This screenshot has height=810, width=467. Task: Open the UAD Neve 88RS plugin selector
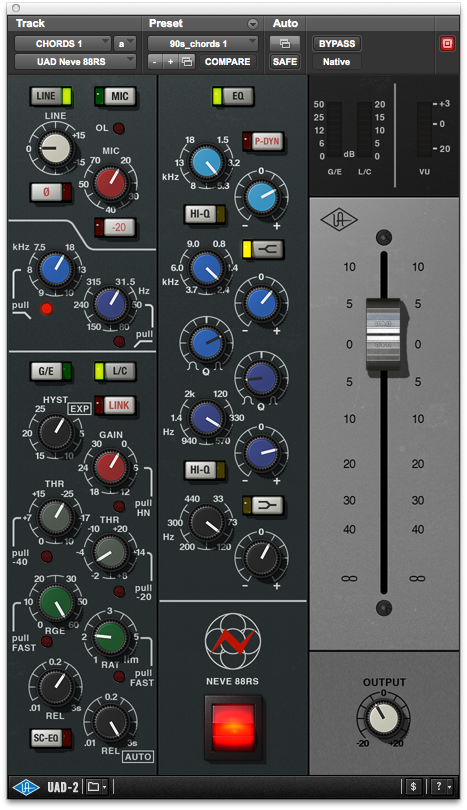[x=75, y=62]
